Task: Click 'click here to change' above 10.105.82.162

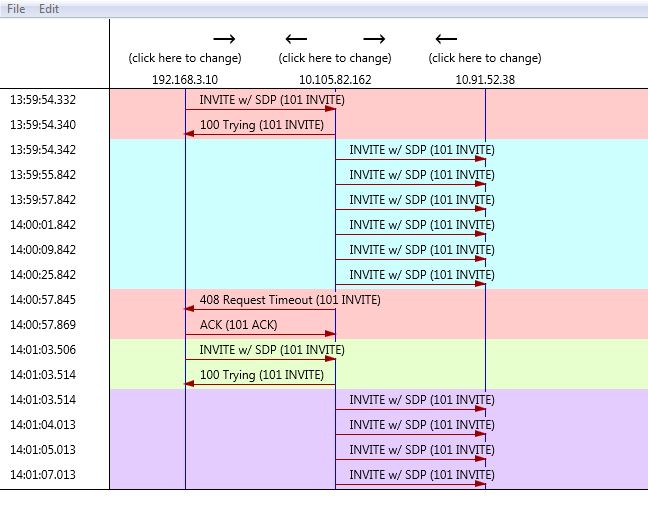Action: point(335,58)
